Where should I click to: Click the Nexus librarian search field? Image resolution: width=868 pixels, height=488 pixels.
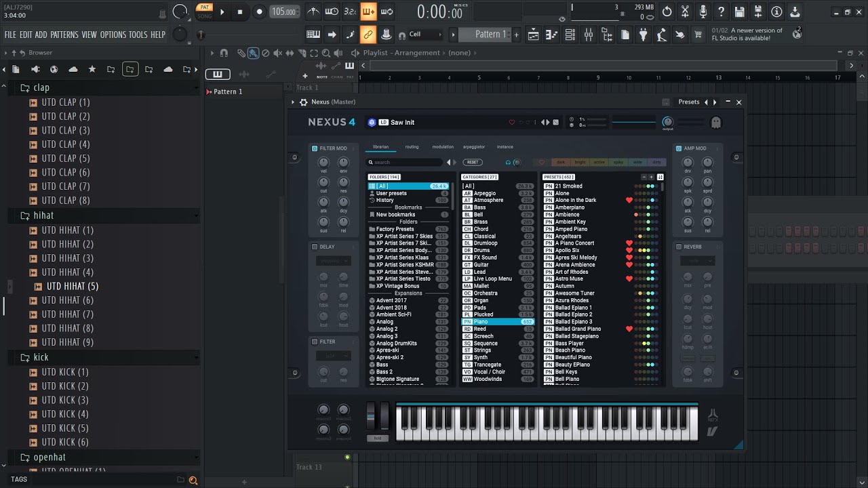(405, 163)
